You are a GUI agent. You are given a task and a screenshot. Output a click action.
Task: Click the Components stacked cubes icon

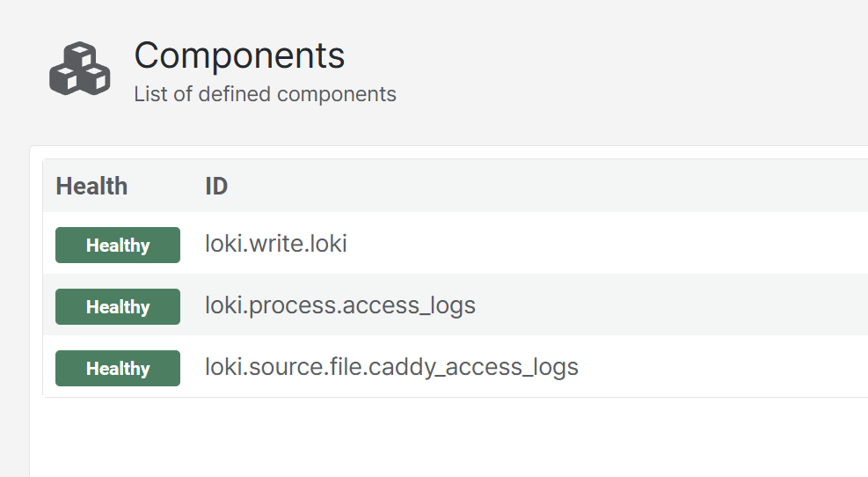coord(80,69)
